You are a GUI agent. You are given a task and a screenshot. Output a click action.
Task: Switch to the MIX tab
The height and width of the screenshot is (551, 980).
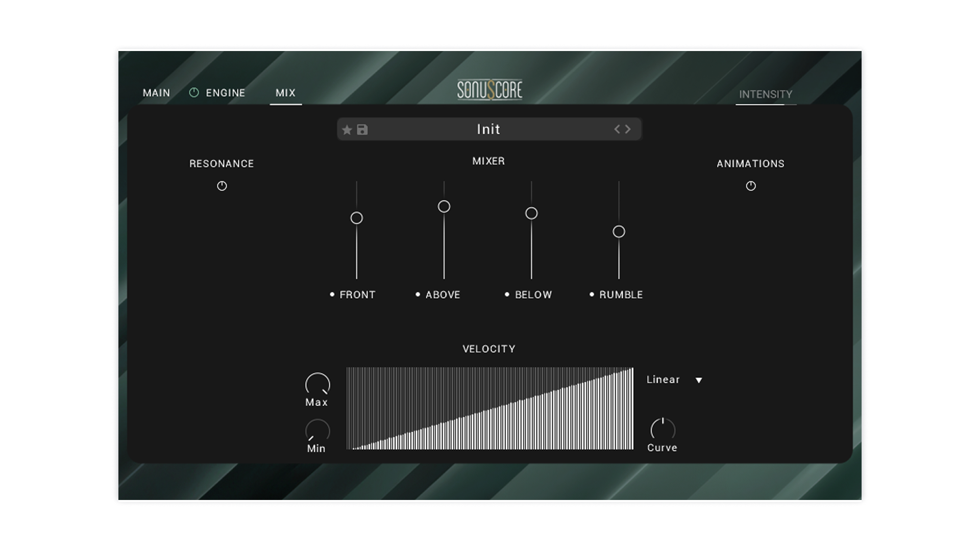[x=285, y=93]
